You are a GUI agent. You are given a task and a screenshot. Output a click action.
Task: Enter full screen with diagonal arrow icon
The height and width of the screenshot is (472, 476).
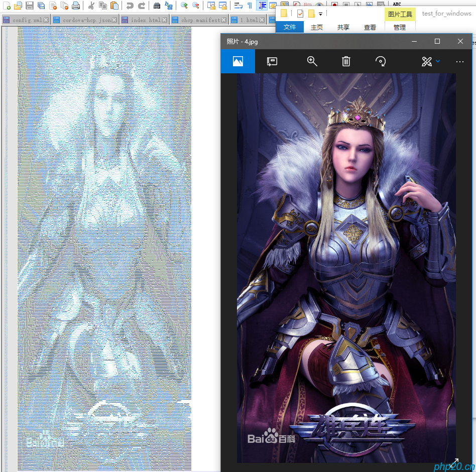(454, 462)
